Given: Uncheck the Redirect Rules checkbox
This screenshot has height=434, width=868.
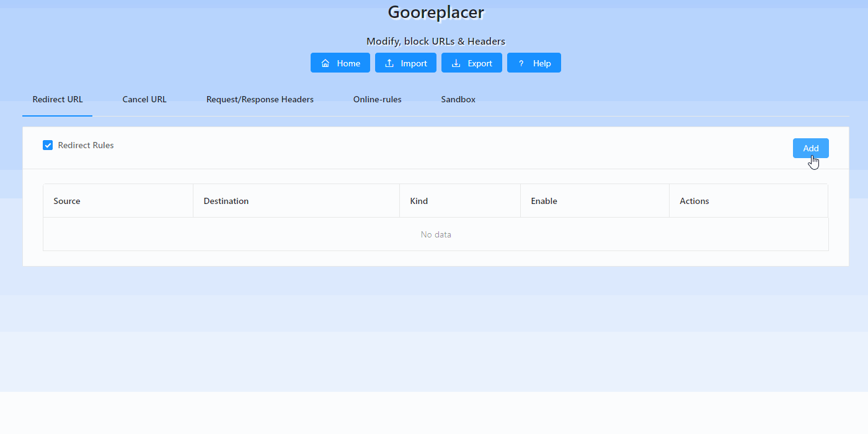Looking at the screenshot, I should [48, 145].
